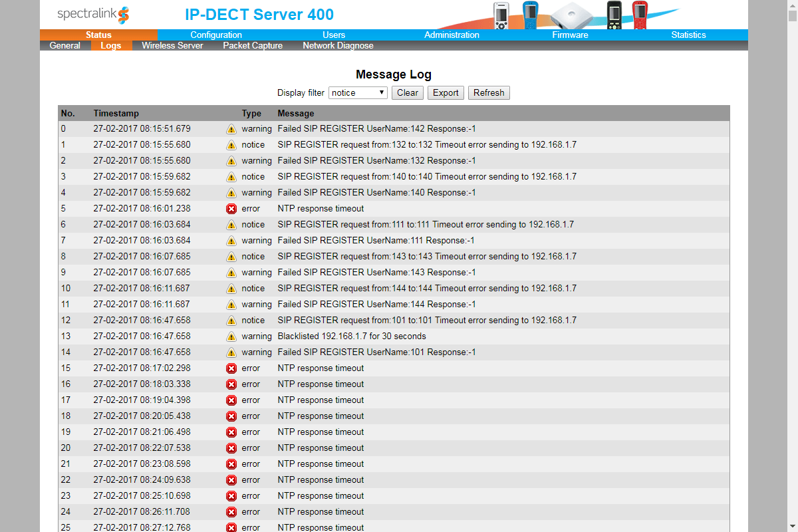Select timestamp 27-02-2017 08:20:05.438

(x=142, y=416)
